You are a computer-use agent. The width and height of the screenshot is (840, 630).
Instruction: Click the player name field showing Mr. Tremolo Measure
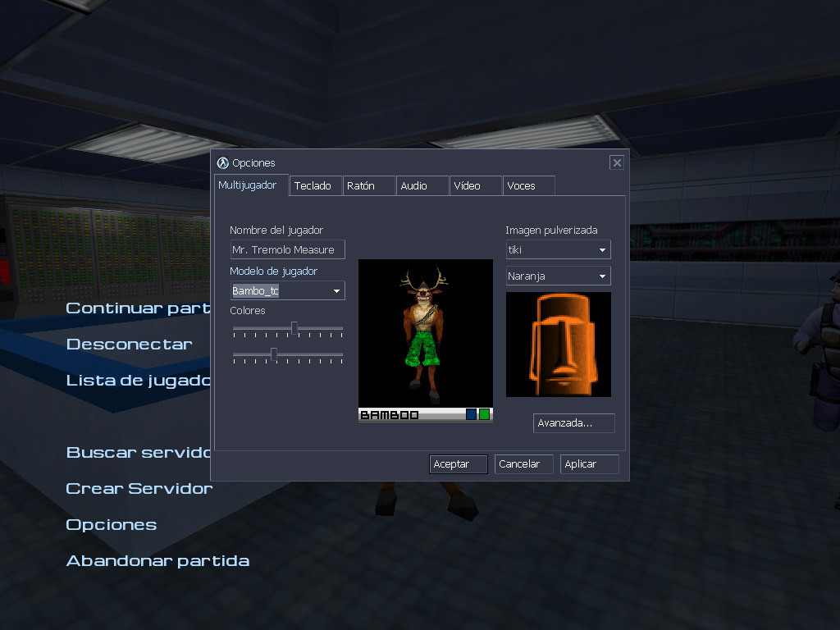287,249
